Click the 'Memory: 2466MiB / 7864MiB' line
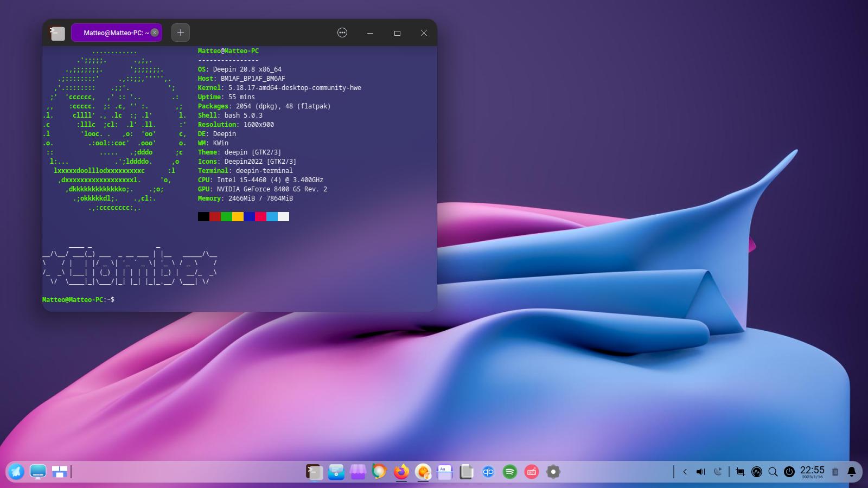868x488 pixels. [x=245, y=198]
